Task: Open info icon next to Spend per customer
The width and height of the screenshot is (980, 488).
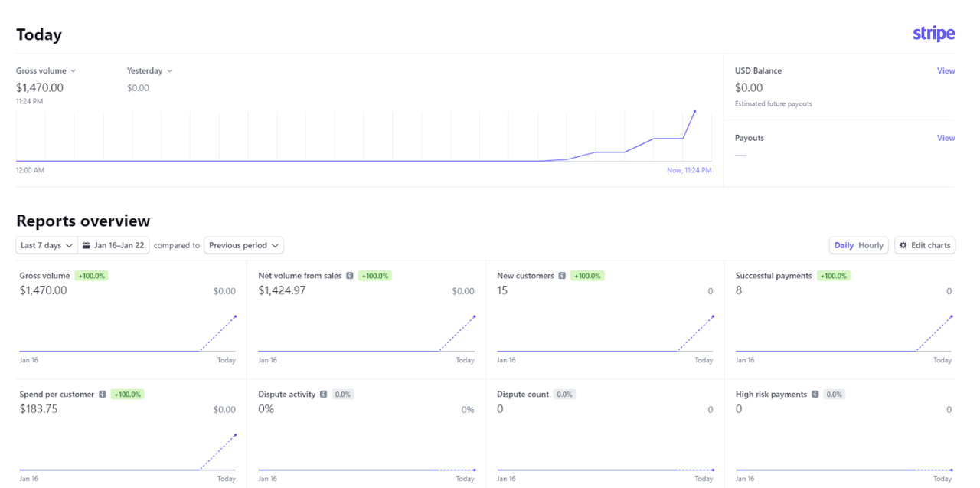Action: (x=102, y=395)
